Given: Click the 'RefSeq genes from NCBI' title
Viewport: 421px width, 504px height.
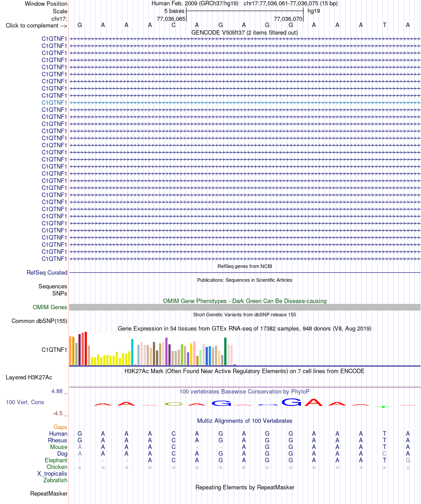Looking at the screenshot, I should pos(245,267).
